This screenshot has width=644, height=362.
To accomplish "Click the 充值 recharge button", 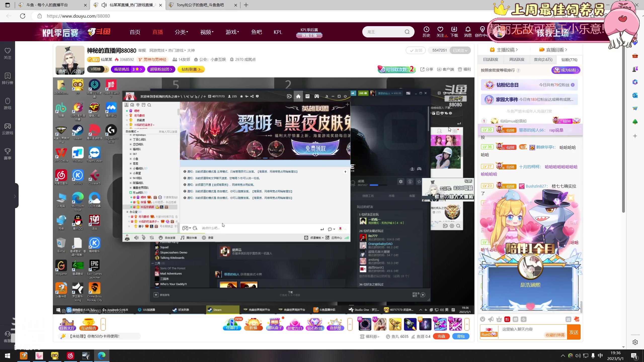I will pyautogui.click(x=441, y=336).
